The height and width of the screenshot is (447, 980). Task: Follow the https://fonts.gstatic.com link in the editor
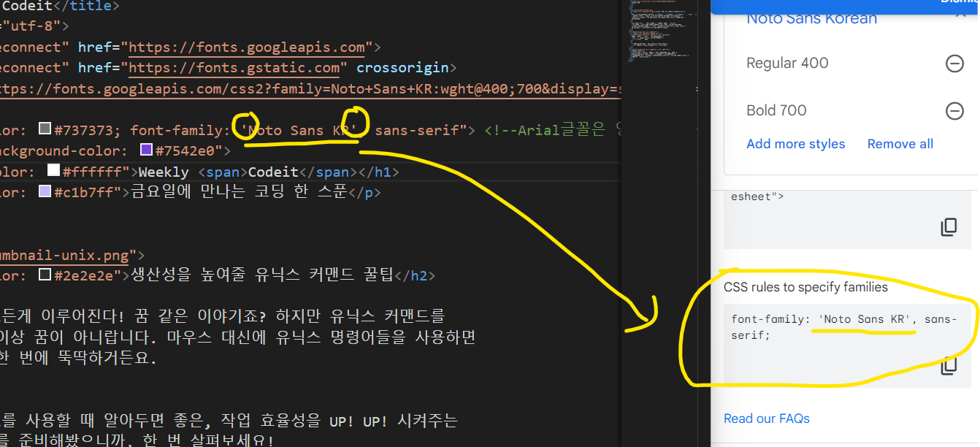click(234, 68)
